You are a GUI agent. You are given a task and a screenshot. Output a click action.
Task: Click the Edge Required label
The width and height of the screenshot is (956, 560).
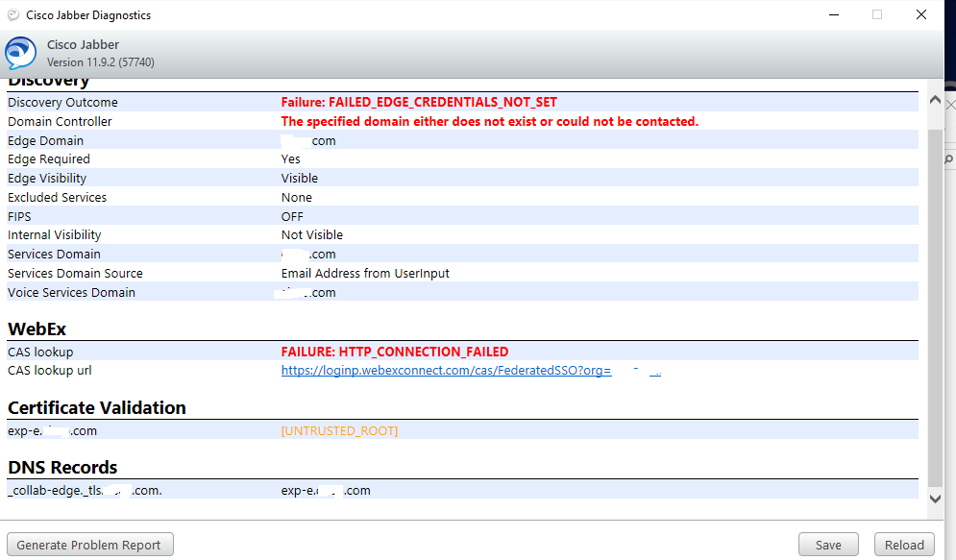(x=49, y=159)
